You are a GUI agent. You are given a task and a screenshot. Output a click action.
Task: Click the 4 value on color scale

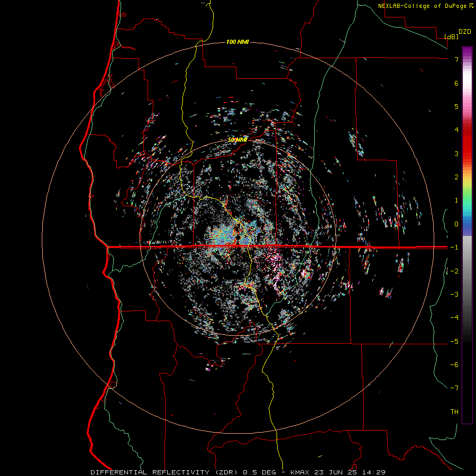pos(456,130)
